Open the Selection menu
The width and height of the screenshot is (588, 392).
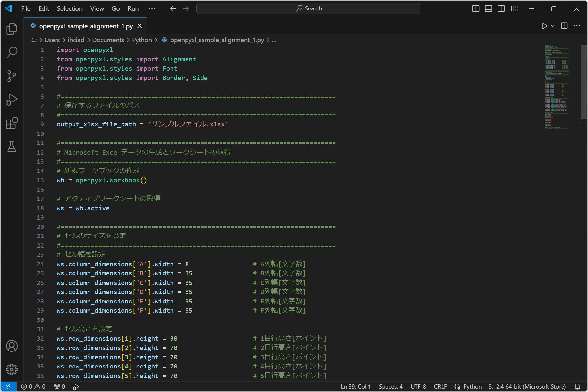point(70,8)
